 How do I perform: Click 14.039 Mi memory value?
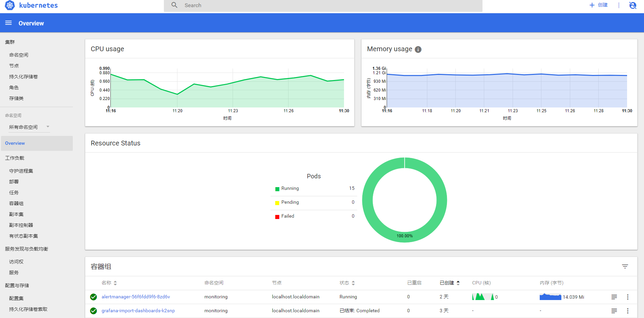click(573, 297)
